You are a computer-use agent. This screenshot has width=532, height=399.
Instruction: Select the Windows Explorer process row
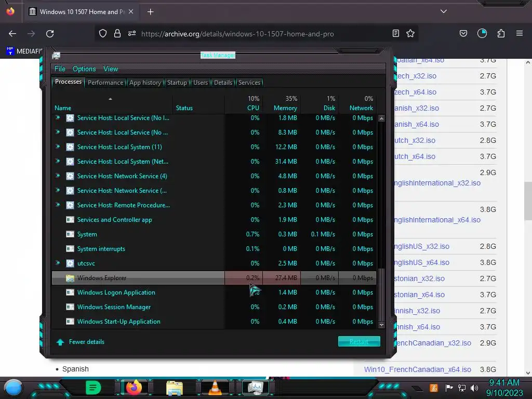[x=214, y=278]
